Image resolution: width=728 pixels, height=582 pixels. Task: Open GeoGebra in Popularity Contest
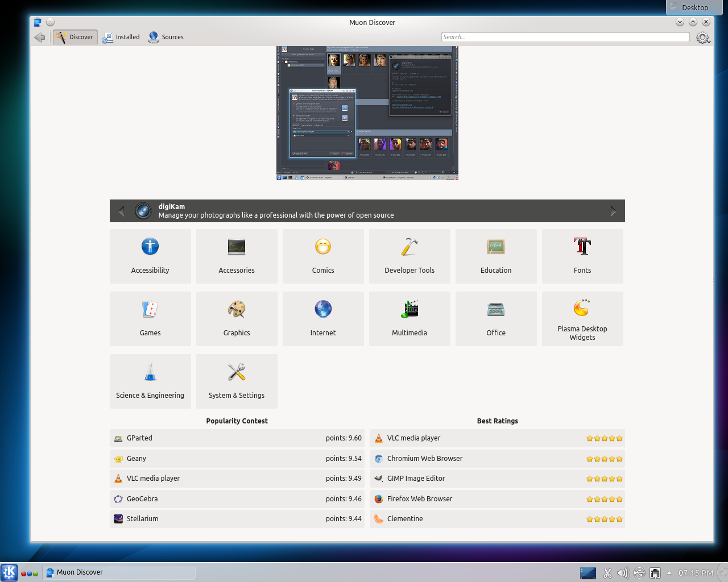pos(237,499)
